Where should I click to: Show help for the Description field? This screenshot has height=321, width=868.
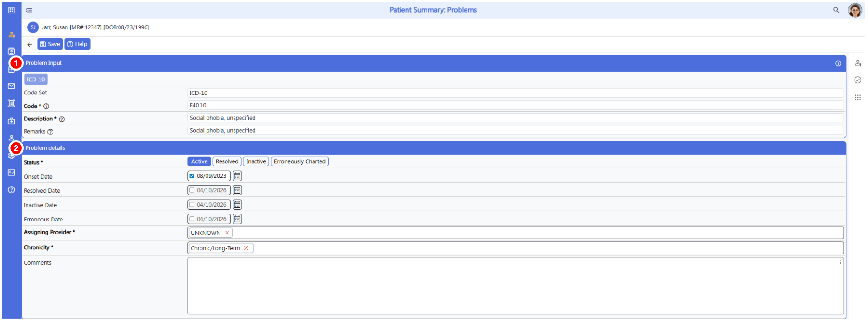(x=62, y=119)
